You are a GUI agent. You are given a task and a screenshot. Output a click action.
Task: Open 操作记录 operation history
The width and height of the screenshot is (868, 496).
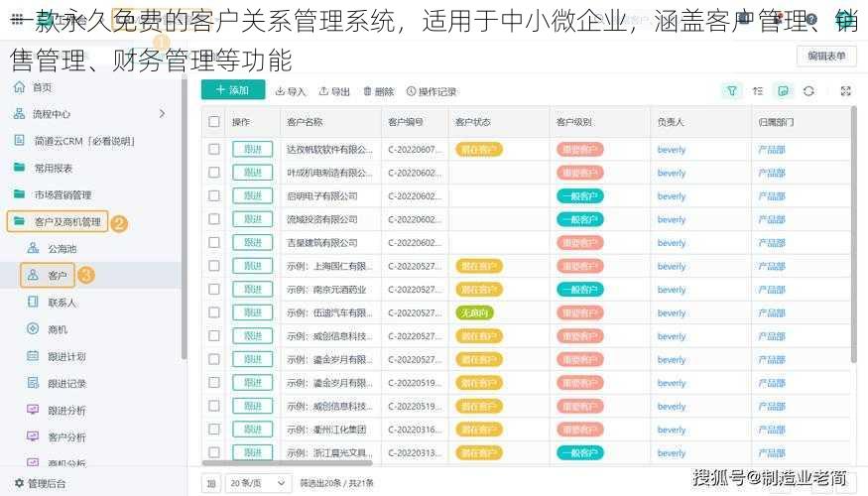click(432, 91)
